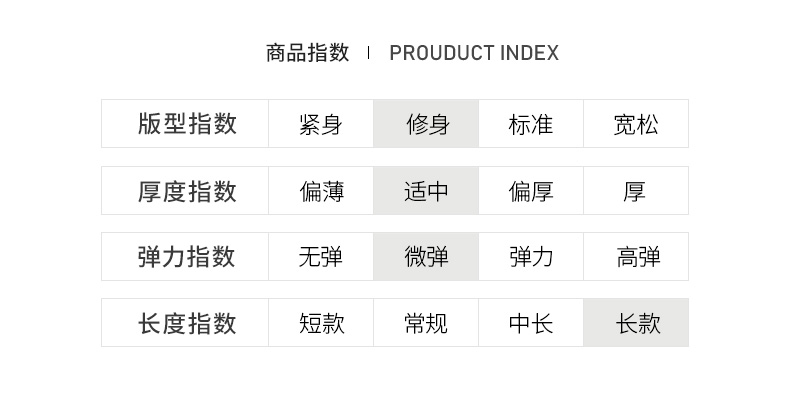Select the highlighted 适中 thickness cell
Viewport: 790px width, 420px height.
click(426, 191)
